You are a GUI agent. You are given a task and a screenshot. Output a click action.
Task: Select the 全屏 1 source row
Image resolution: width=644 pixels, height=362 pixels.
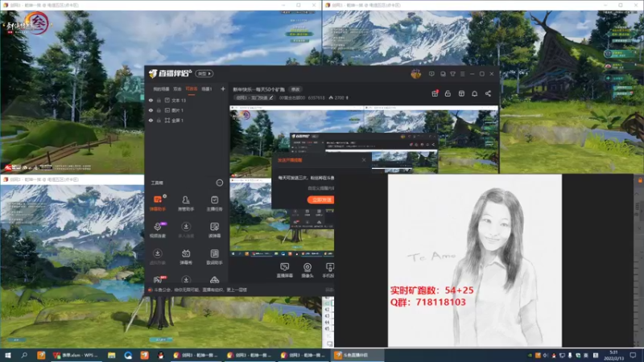pos(187,120)
